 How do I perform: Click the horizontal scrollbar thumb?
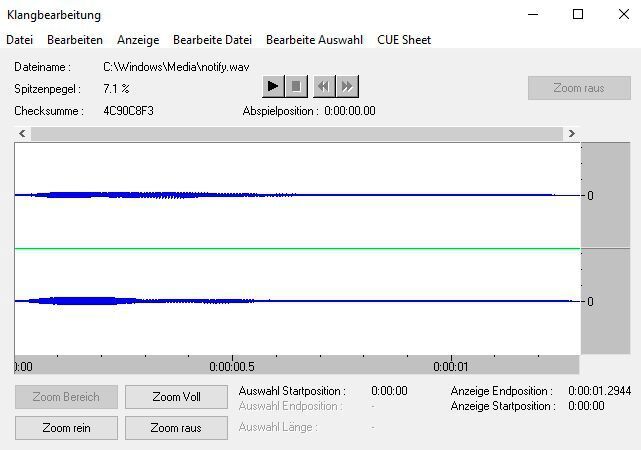pyautogui.click(x=297, y=133)
